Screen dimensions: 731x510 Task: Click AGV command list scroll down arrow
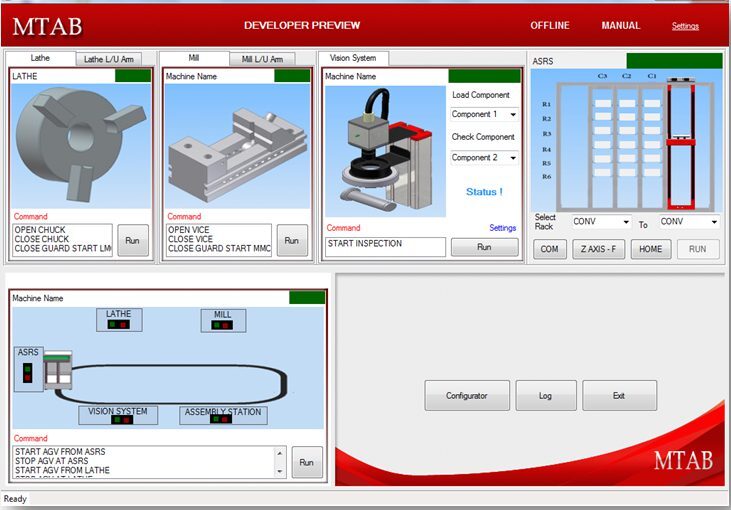(280, 472)
